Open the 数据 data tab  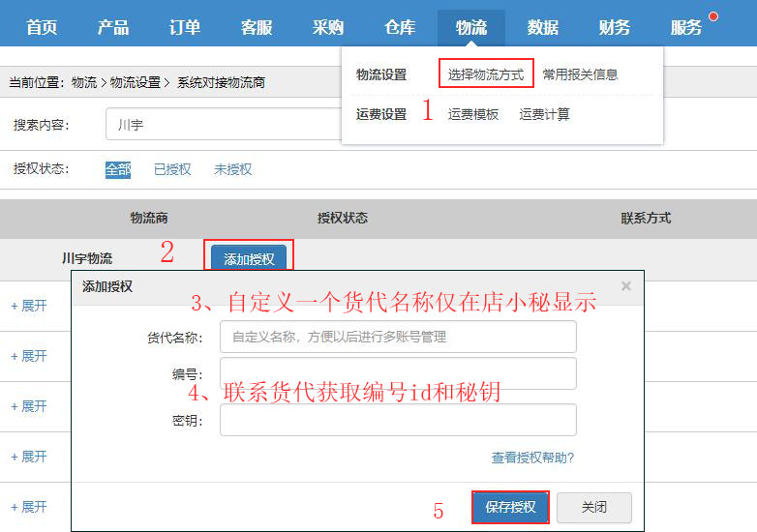click(543, 27)
